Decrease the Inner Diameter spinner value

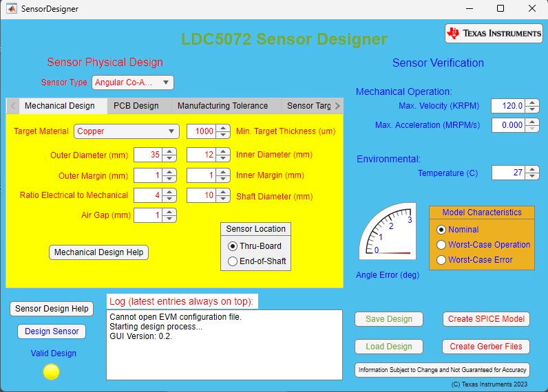pos(223,158)
